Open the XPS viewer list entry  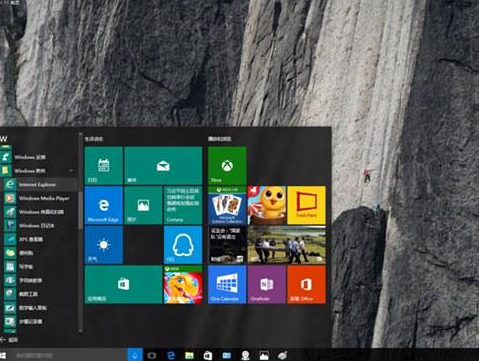point(40,239)
